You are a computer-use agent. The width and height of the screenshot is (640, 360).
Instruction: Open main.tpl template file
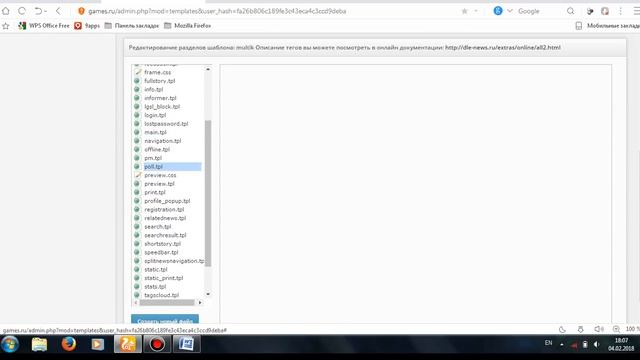(156, 132)
